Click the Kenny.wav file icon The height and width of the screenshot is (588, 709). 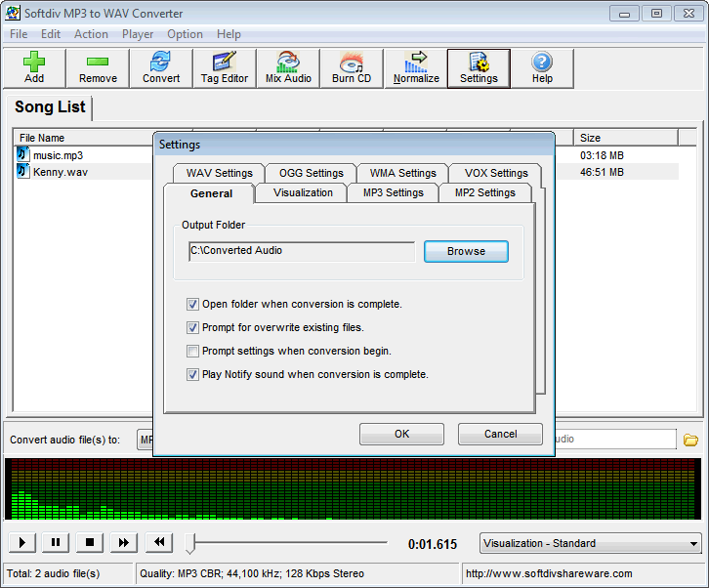22,172
